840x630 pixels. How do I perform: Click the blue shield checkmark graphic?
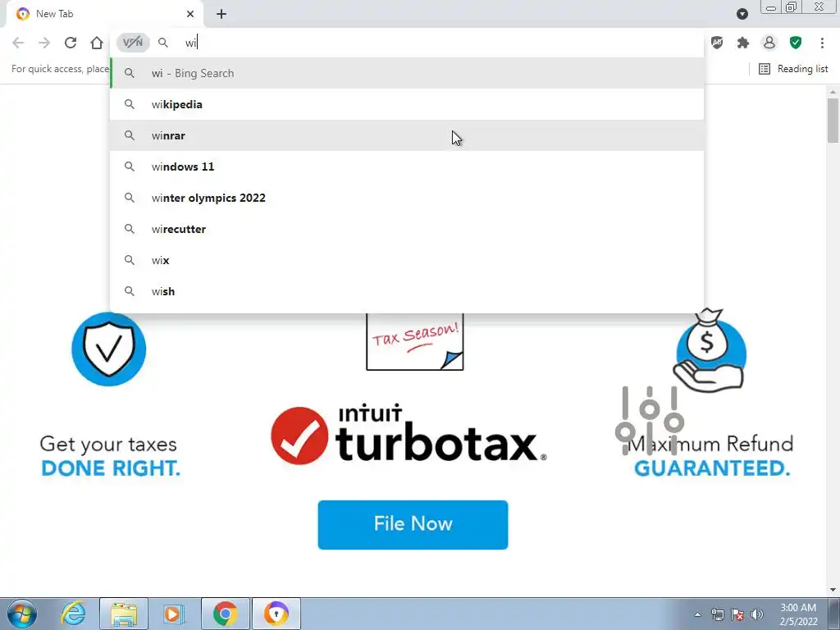pos(109,349)
